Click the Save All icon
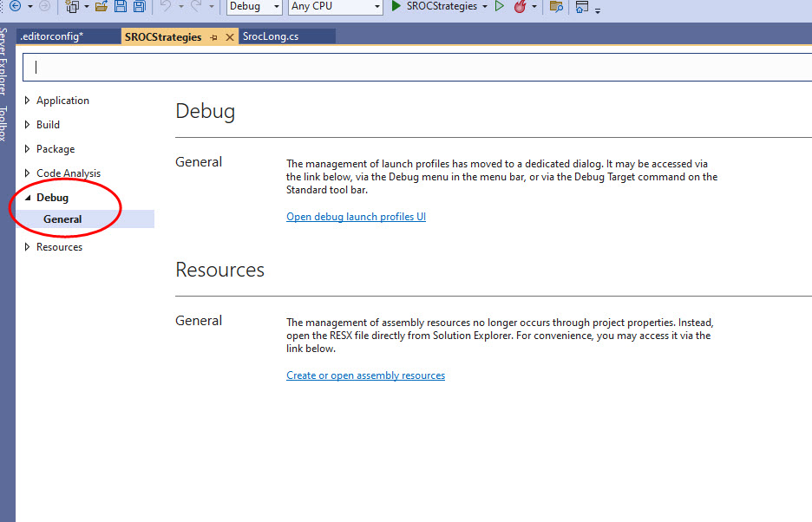 139,6
